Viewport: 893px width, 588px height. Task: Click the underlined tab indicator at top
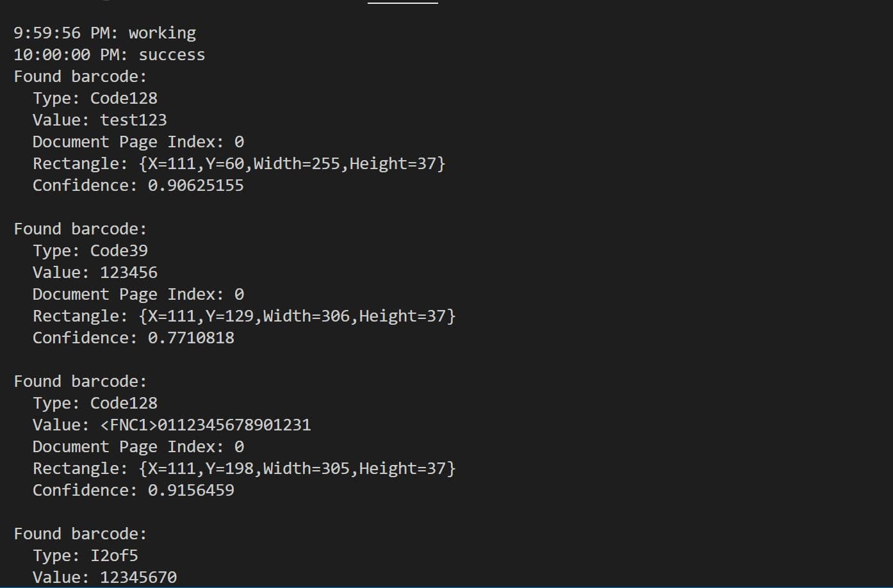coord(402,3)
